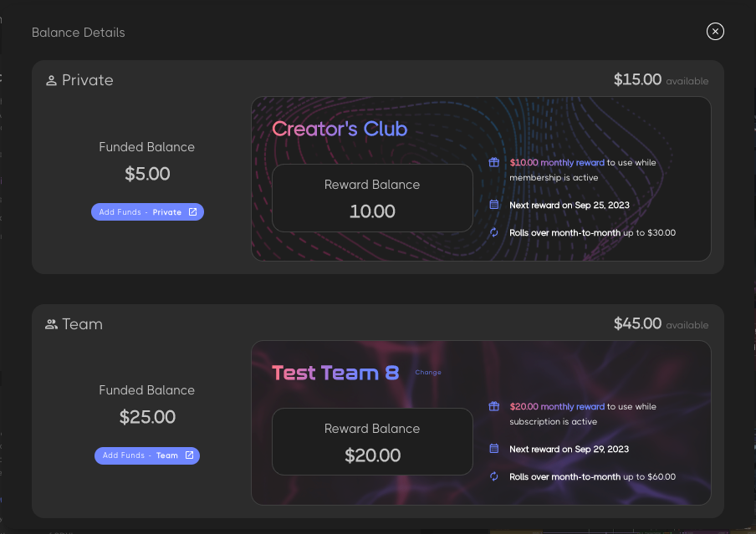Image resolution: width=756 pixels, height=534 pixels.
Task: Select the $10.00 monthly reward link
Action: (557, 162)
